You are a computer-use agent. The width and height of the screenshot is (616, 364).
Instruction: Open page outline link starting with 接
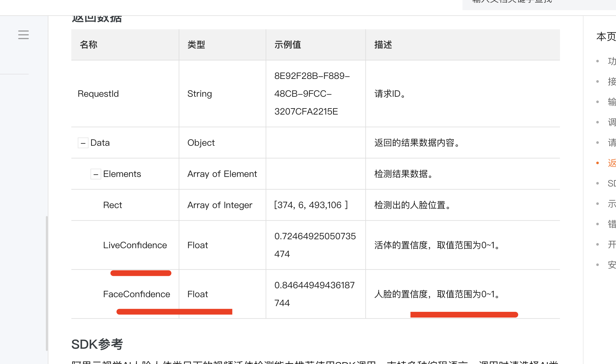point(611,81)
